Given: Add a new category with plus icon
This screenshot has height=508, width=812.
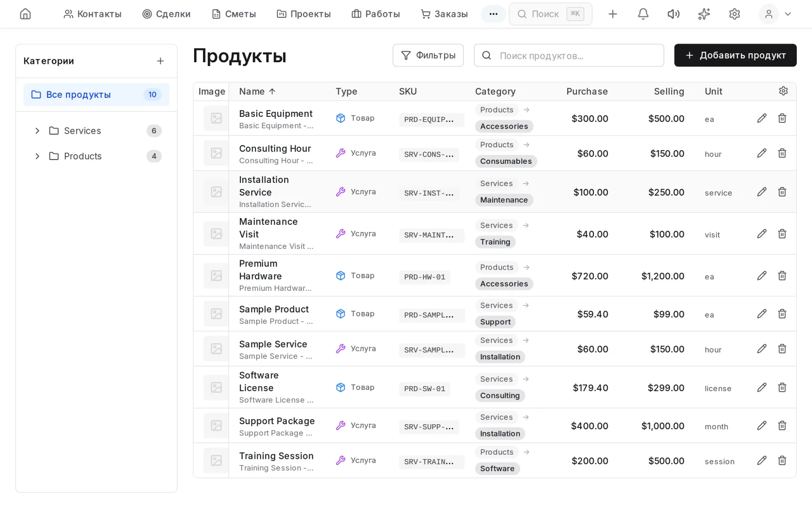Looking at the screenshot, I should coord(160,61).
